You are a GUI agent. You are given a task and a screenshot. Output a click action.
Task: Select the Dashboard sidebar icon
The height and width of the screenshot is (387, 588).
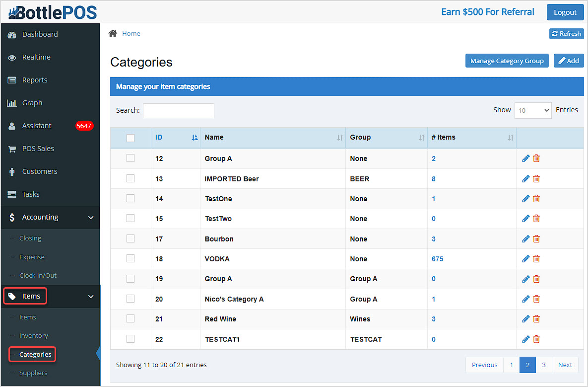[12, 34]
